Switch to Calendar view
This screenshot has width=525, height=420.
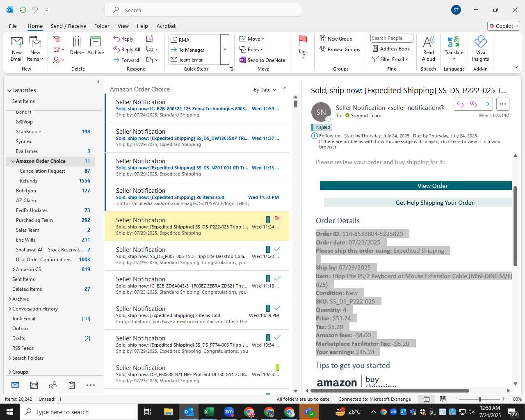[x=34, y=385]
